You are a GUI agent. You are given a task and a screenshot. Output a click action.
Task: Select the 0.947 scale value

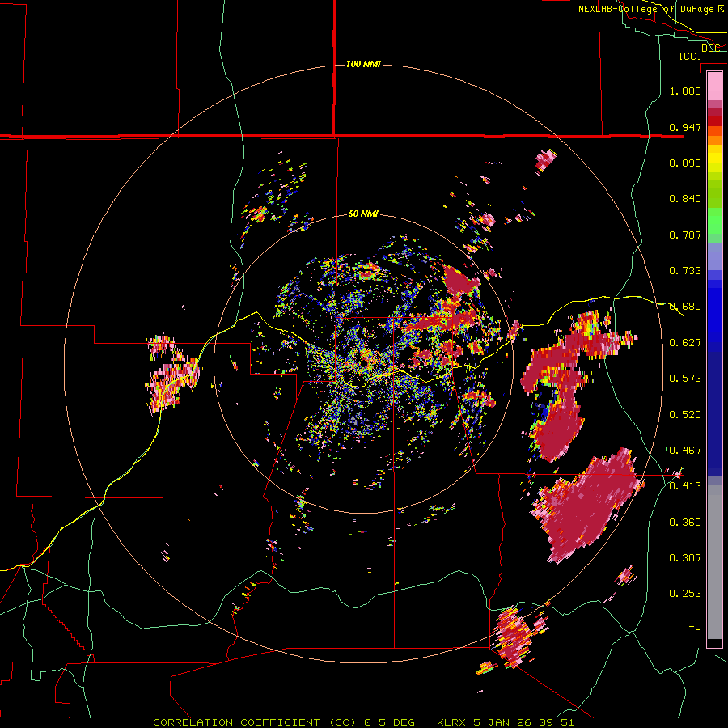click(x=685, y=127)
